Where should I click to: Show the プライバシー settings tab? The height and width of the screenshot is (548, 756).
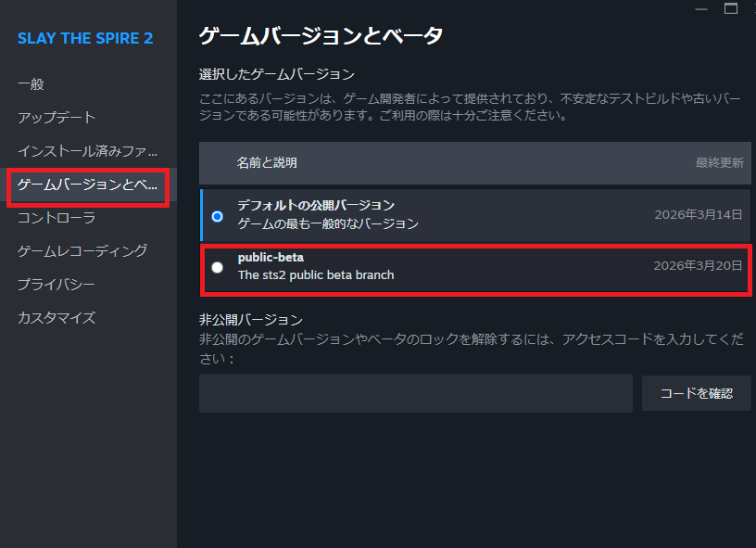coord(57,285)
